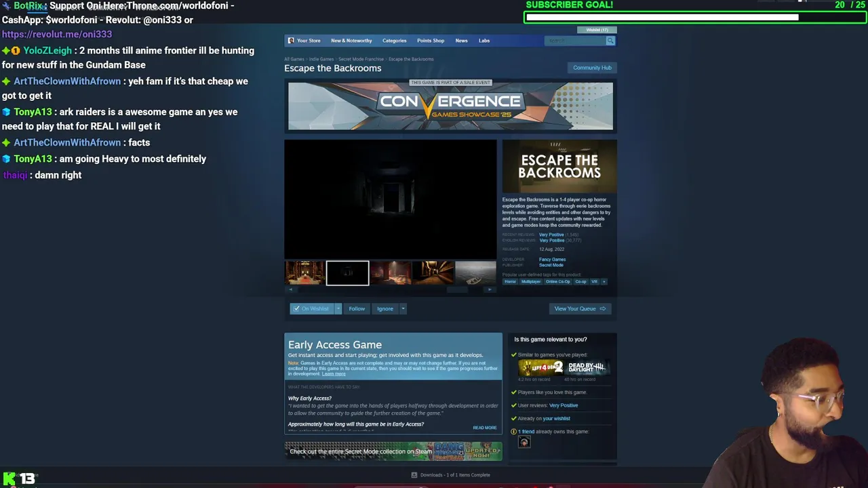Click the Wishlist (17) button
This screenshot has height=488, width=868.
point(597,30)
